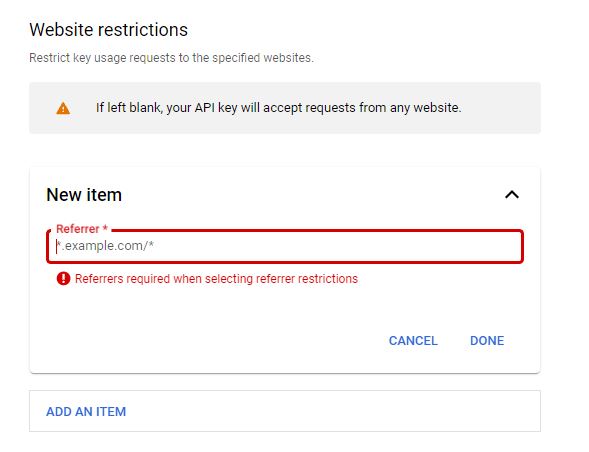Cancel the new referrer item
The height and width of the screenshot is (452, 589).
click(x=413, y=341)
